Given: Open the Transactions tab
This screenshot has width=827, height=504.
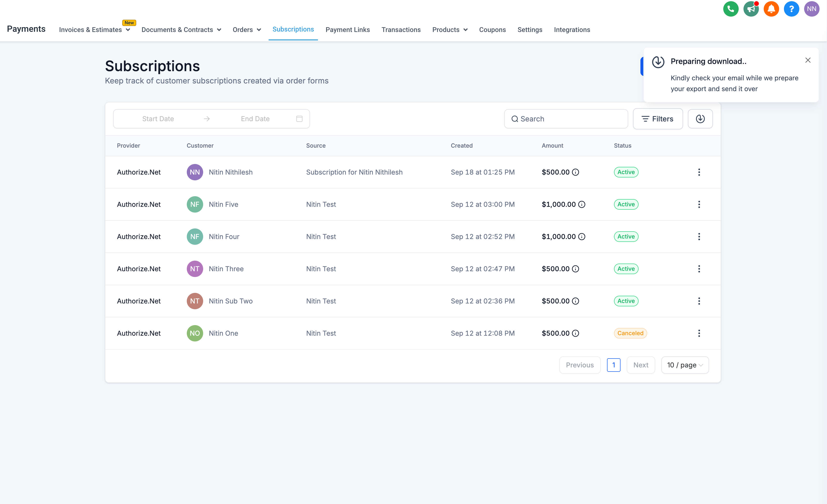Looking at the screenshot, I should click(x=401, y=30).
